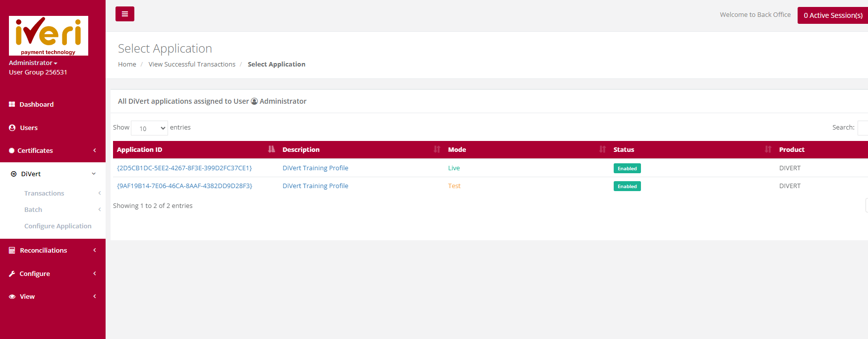Click the Reconciliations calculator icon

(x=12, y=251)
